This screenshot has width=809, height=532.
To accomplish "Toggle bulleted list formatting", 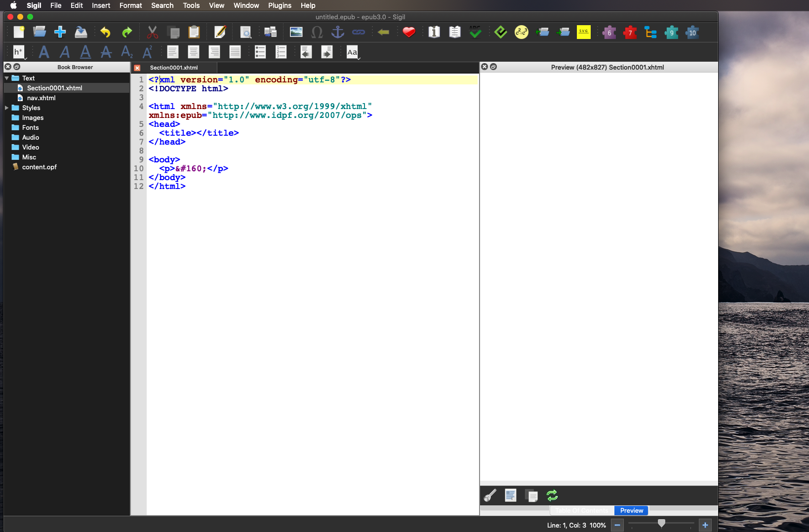I will 260,52.
